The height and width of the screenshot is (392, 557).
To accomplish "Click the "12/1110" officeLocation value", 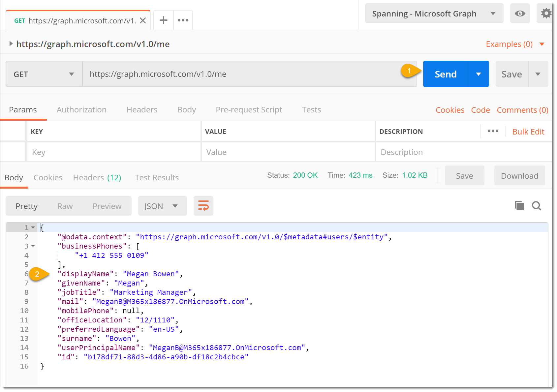I will click(155, 320).
